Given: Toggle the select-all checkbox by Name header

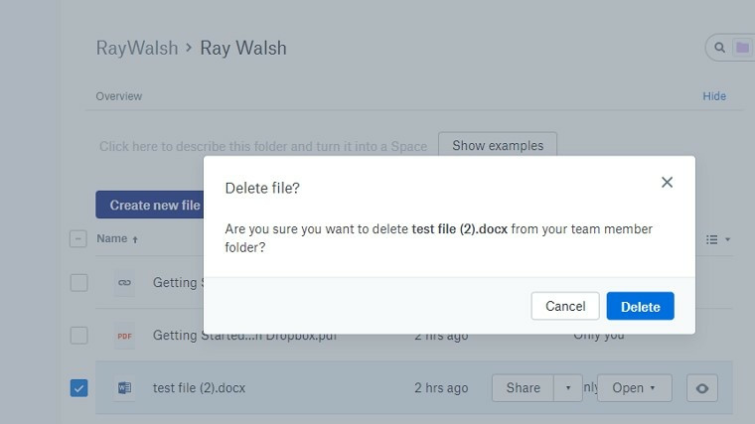Looking at the screenshot, I should (x=78, y=239).
